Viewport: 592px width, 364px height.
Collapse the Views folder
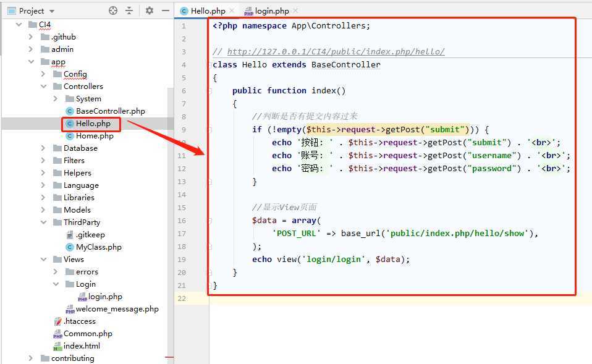(x=43, y=260)
